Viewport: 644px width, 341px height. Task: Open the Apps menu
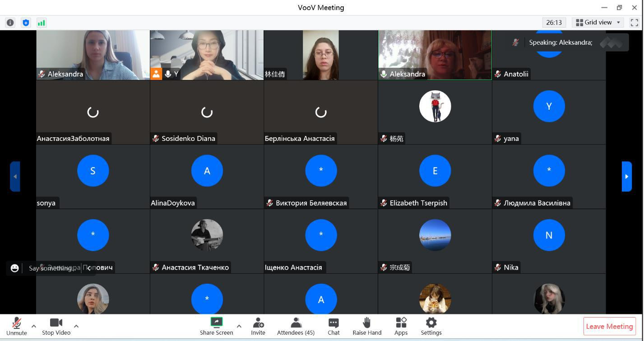pyautogui.click(x=401, y=326)
